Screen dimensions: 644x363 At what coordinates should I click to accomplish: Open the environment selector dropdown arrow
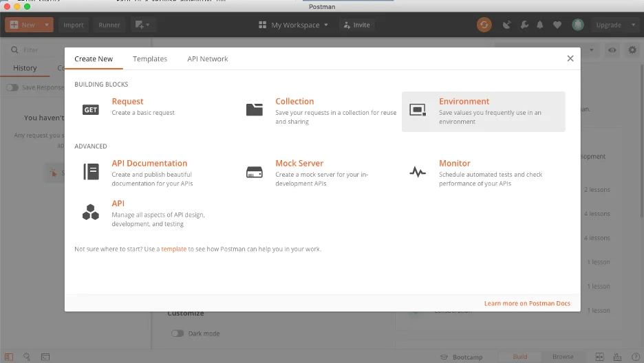[592, 50]
